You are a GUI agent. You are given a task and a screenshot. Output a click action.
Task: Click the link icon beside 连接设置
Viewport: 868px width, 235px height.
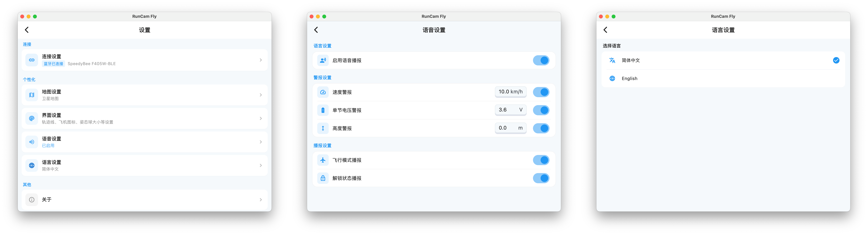[x=31, y=60]
